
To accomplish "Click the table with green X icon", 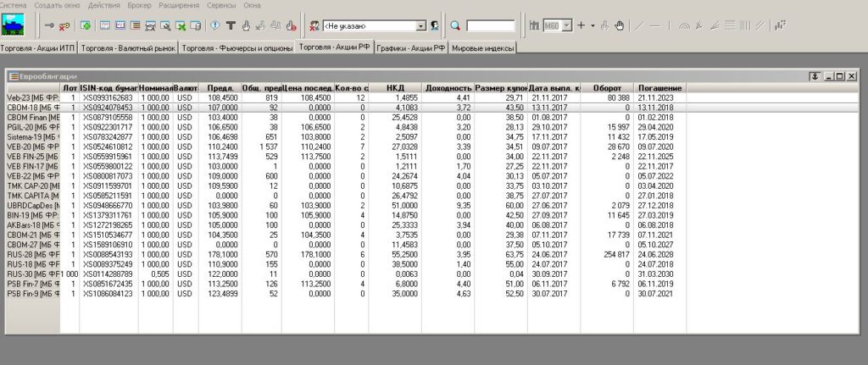I will [181, 25].
